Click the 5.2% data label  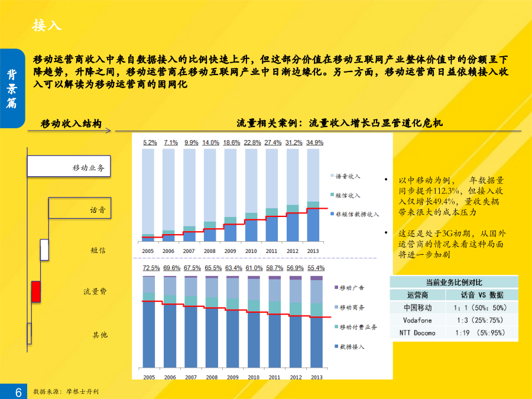pos(150,142)
